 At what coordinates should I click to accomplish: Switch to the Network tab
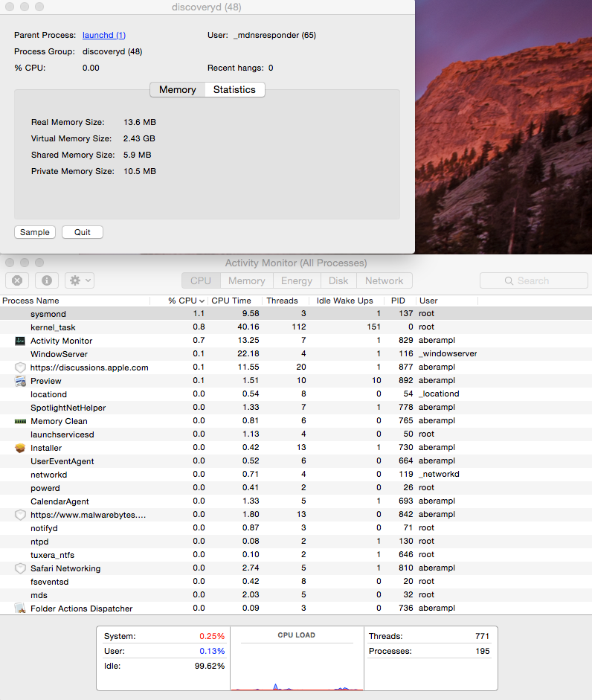[384, 280]
